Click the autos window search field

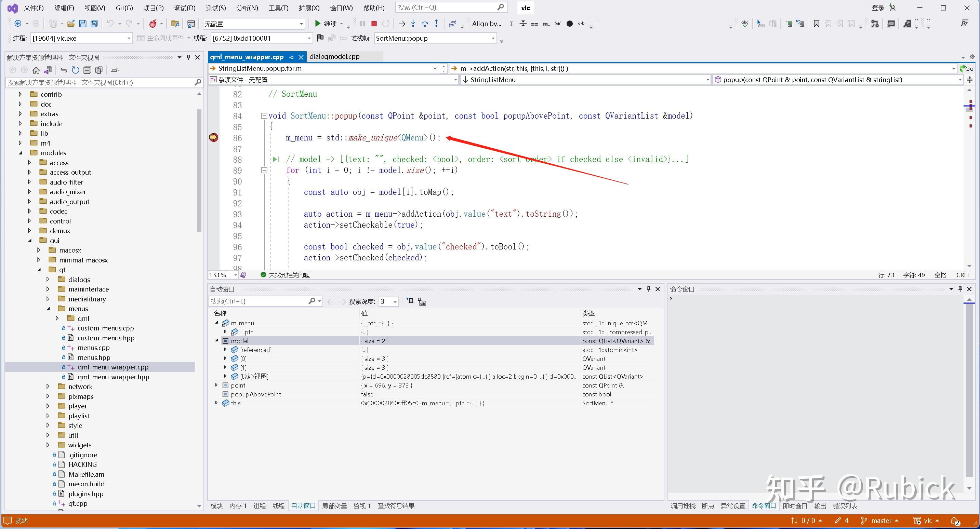259,301
